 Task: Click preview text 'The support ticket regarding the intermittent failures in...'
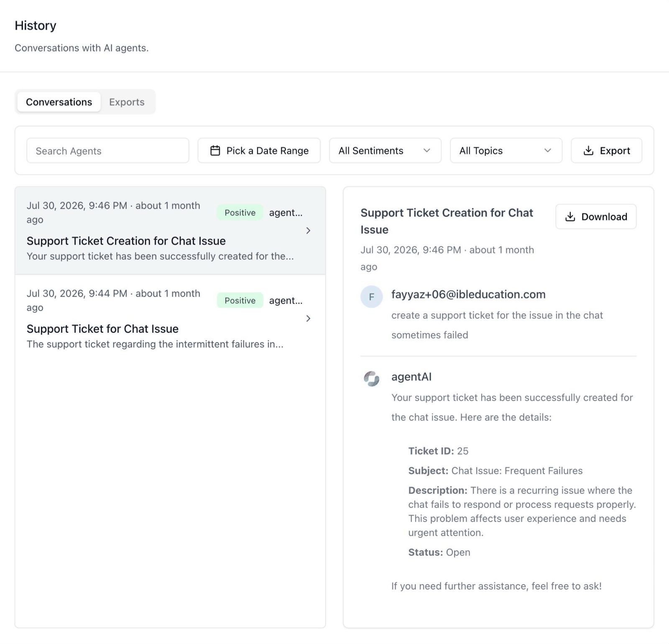[155, 344]
